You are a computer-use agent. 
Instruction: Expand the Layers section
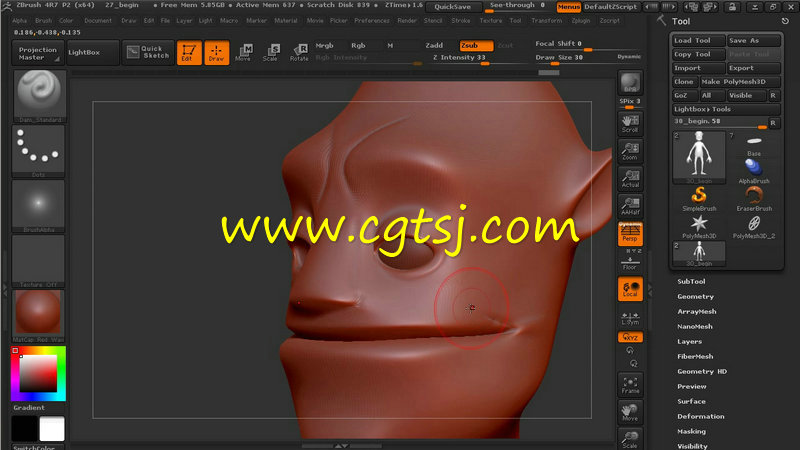pos(689,341)
